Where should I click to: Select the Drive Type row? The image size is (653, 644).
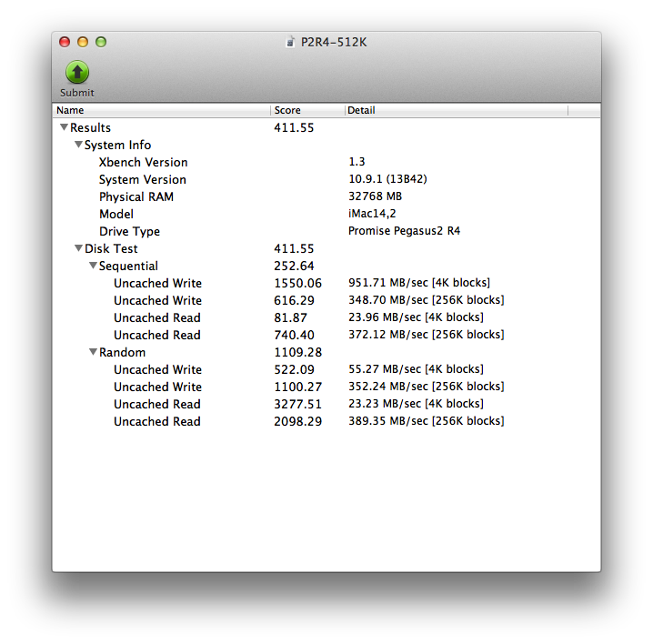(x=326, y=231)
